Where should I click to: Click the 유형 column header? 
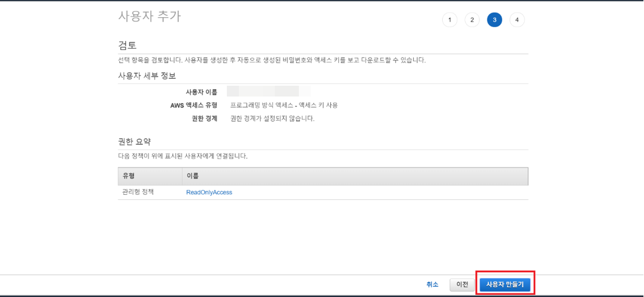129,176
